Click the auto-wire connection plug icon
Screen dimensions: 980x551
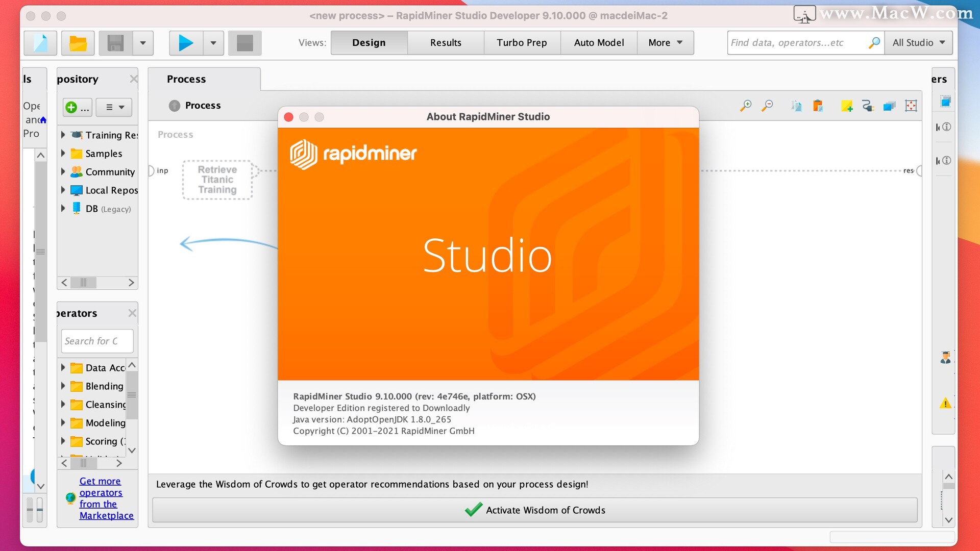[868, 106]
